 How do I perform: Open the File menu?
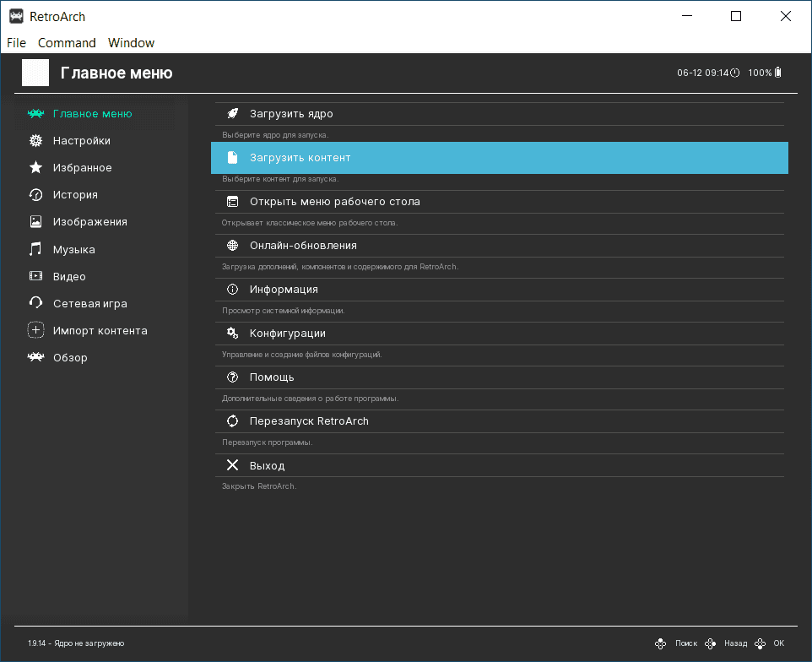pyautogui.click(x=16, y=43)
